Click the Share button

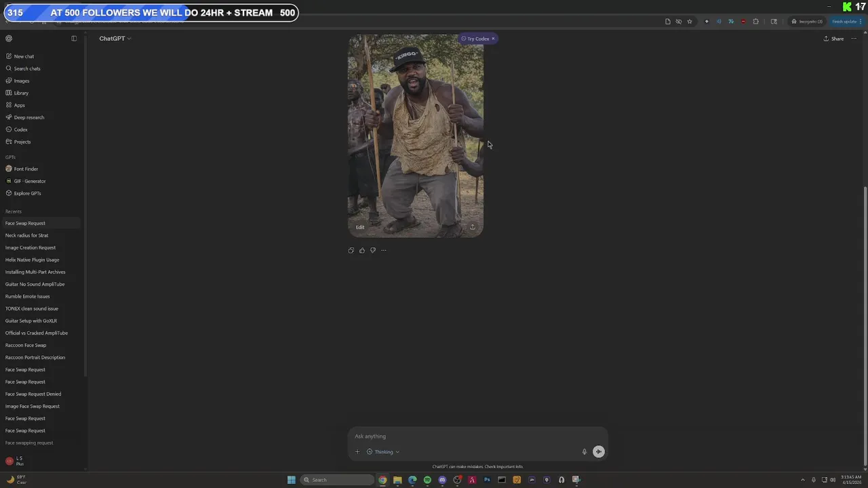[833, 39]
